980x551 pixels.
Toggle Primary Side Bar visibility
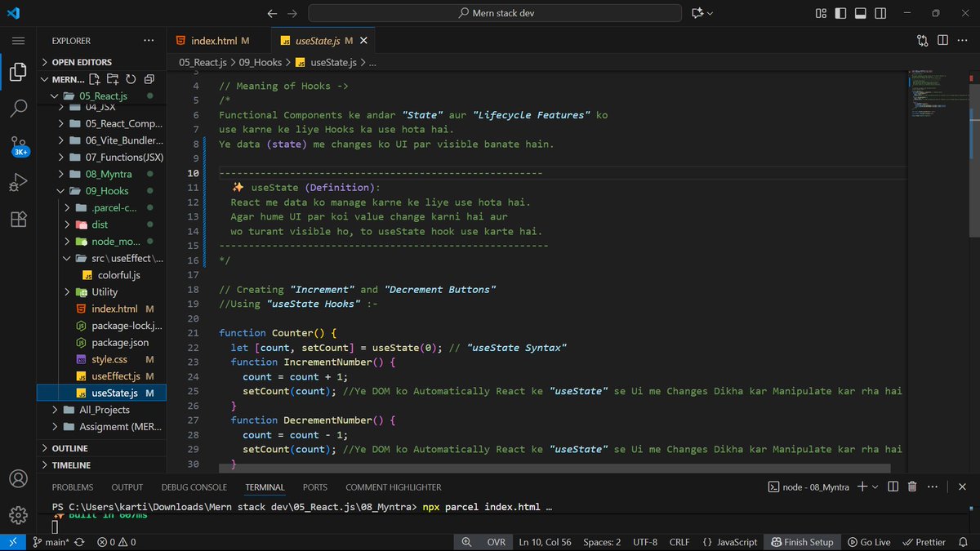[841, 13]
